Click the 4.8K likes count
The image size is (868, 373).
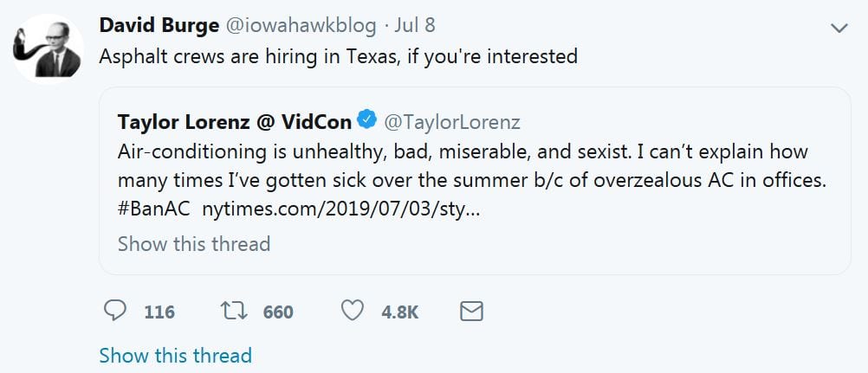(x=399, y=312)
